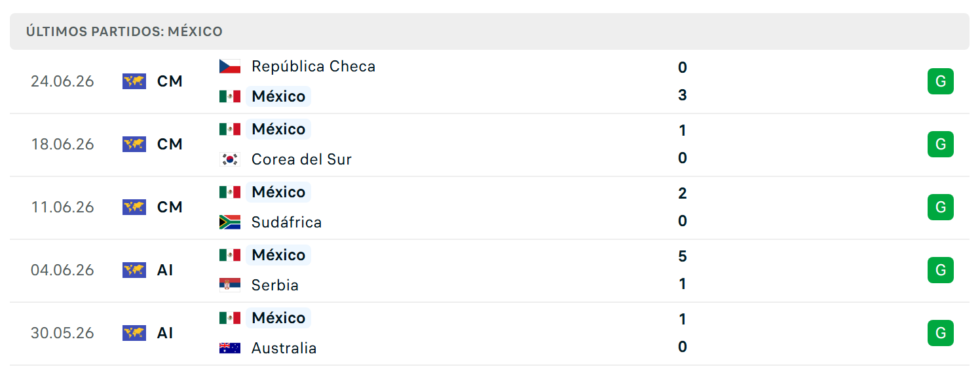Click the Czech Republic flag icon
The height and width of the screenshot is (373, 980).
point(230,66)
